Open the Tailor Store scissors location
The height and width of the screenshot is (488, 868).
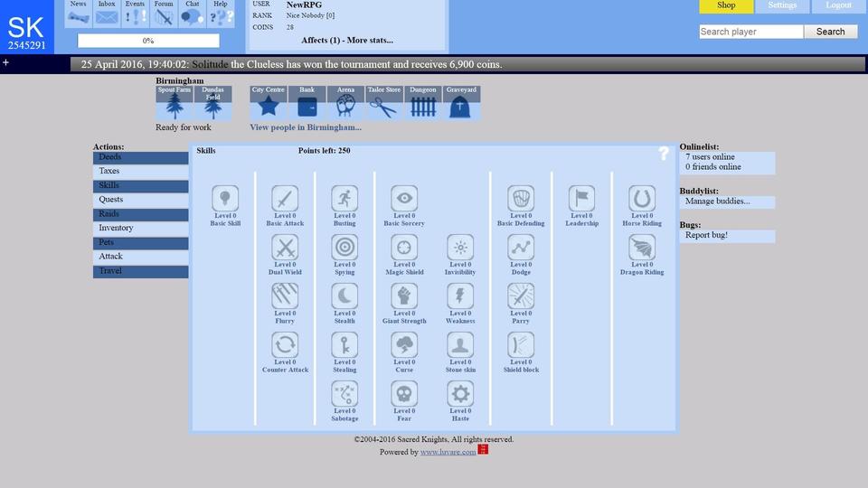coord(383,104)
